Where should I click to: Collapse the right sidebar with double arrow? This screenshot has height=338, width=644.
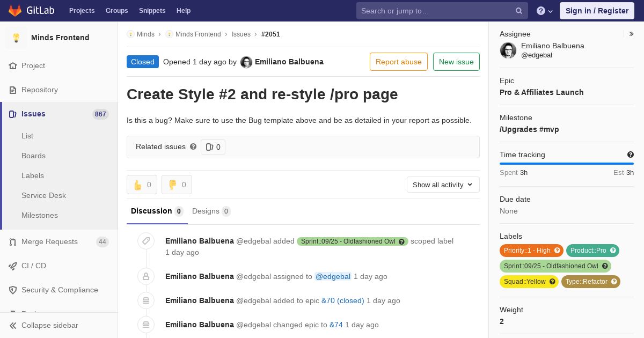coord(632,34)
